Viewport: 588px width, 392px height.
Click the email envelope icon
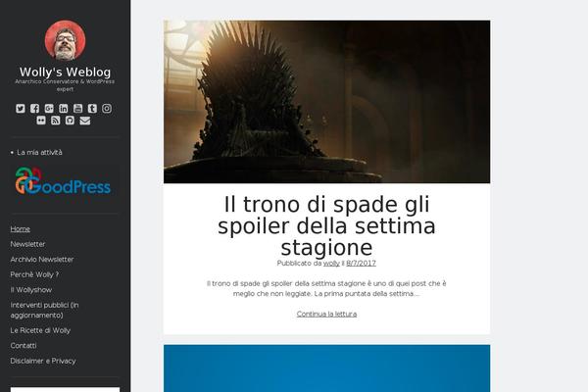point(85,120)
